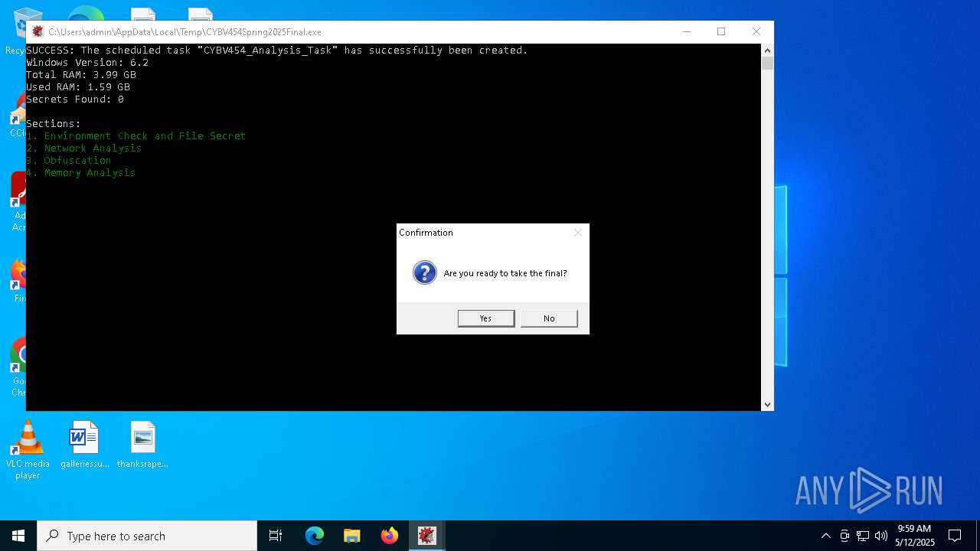Click the taskbar search box
980x551 pixels.
pos(147,536)
